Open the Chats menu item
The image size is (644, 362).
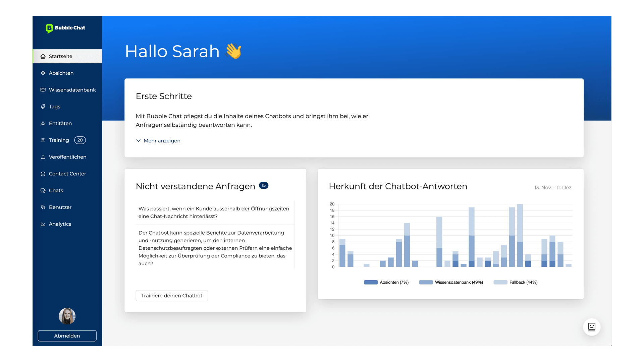point(56,190)
